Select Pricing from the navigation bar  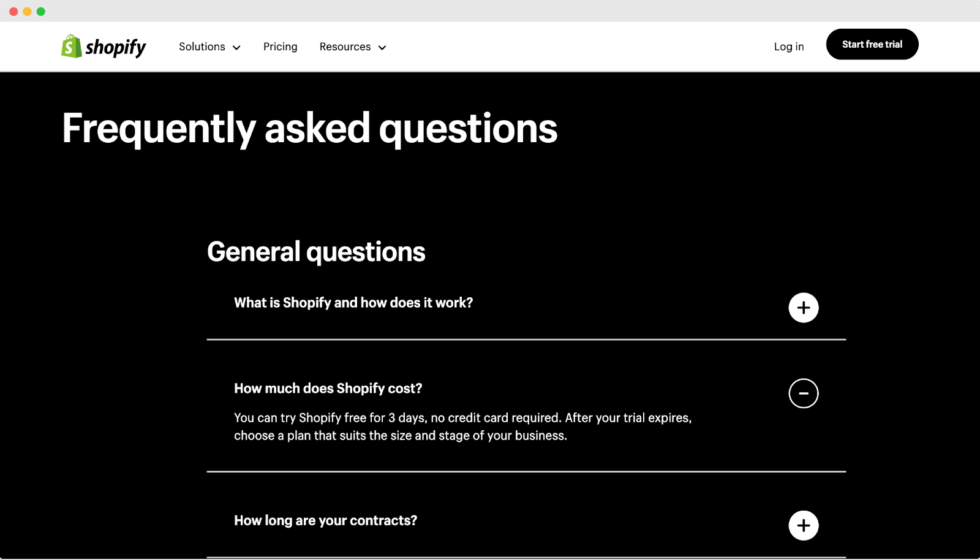(x=280, y=47)
